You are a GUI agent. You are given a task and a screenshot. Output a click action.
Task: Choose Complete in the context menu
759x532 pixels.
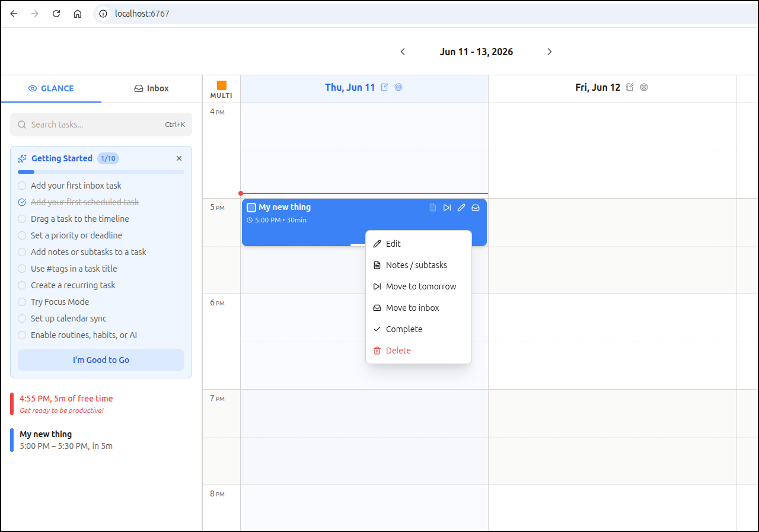(x=419, y=329)
